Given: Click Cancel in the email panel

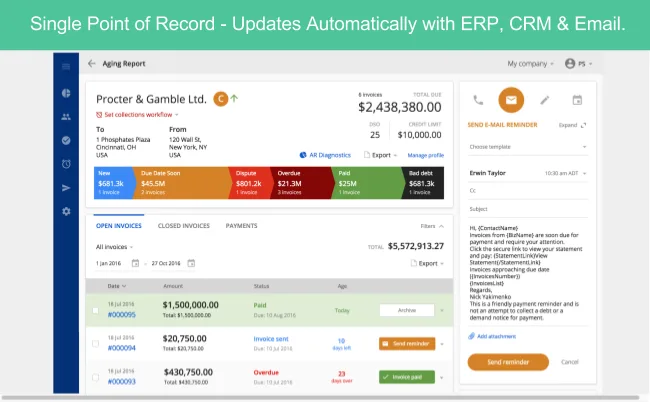Looking at the screenshot, I should [570, 362].
